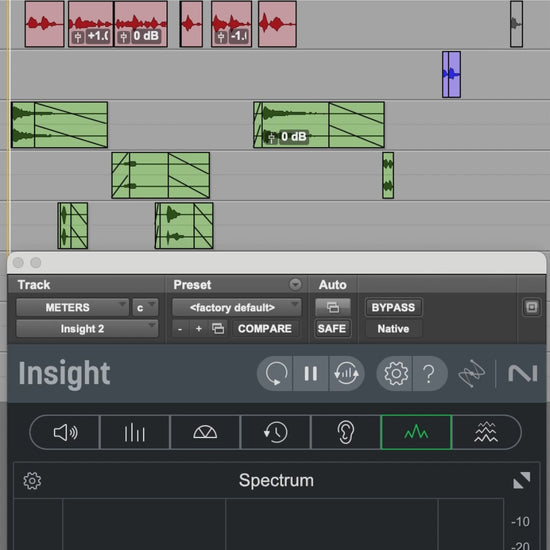
Task: Open plug-in automation enable window icon
Action: [x=333, y=308]
